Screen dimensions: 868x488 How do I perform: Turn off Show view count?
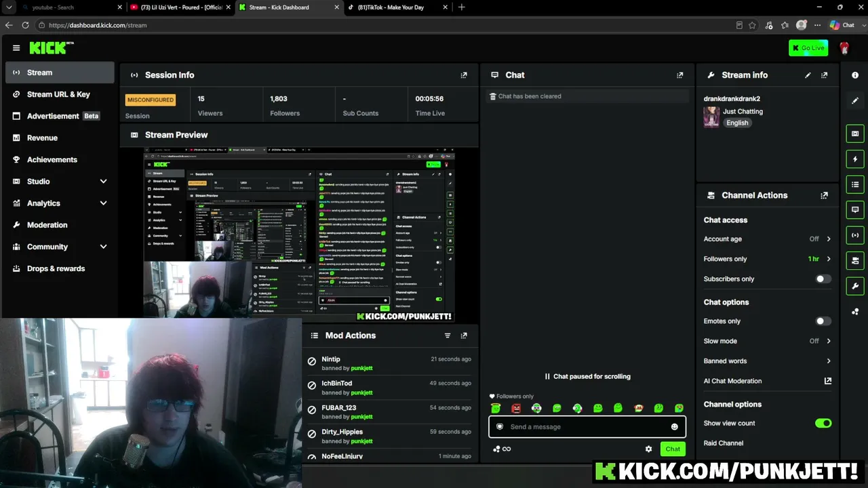tap(823, 424)
